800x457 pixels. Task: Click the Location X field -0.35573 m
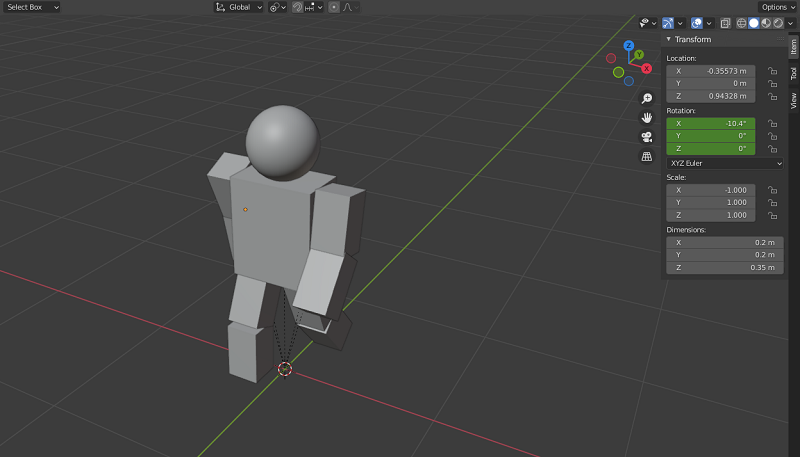(711, 71)
